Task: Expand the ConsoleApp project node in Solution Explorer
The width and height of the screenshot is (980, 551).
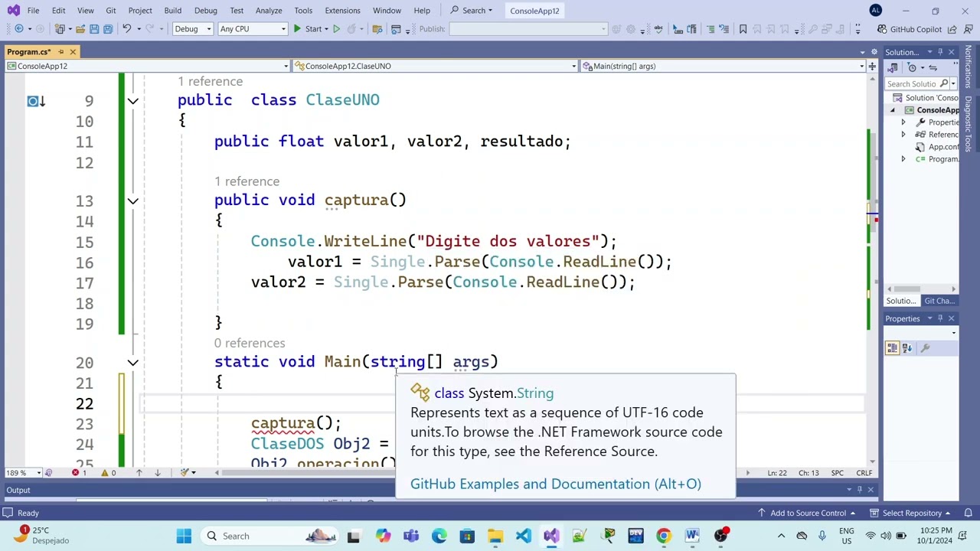Action: tap(892, 110)
